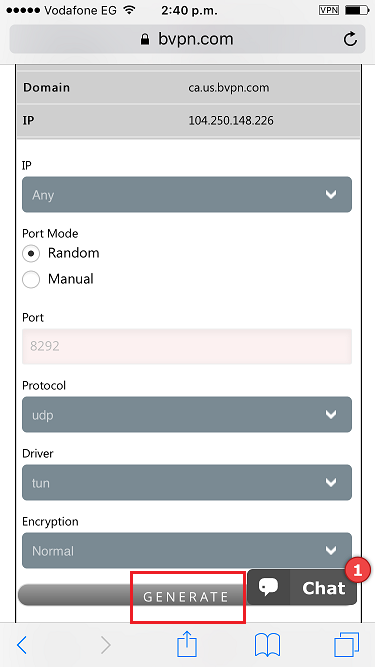Tap the padlock icon in address bar
Screen dimensions: 375x667
(x=145, y=40)
